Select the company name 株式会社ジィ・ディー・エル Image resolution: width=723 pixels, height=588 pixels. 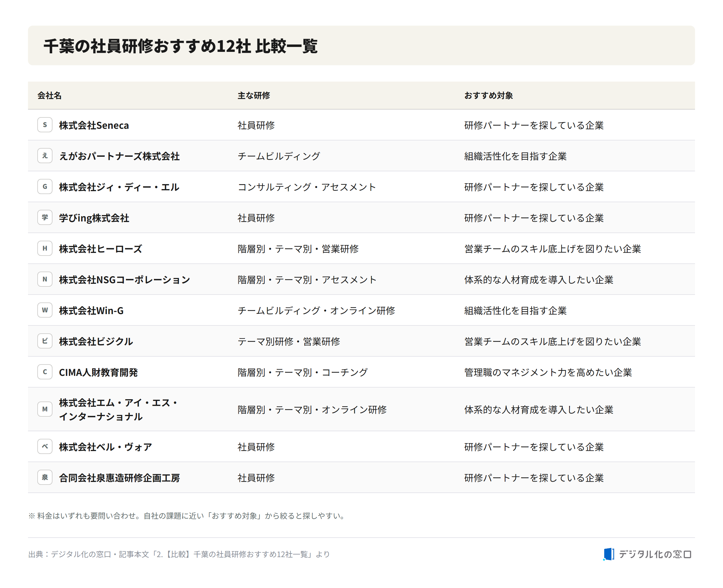tap(119, 187)
